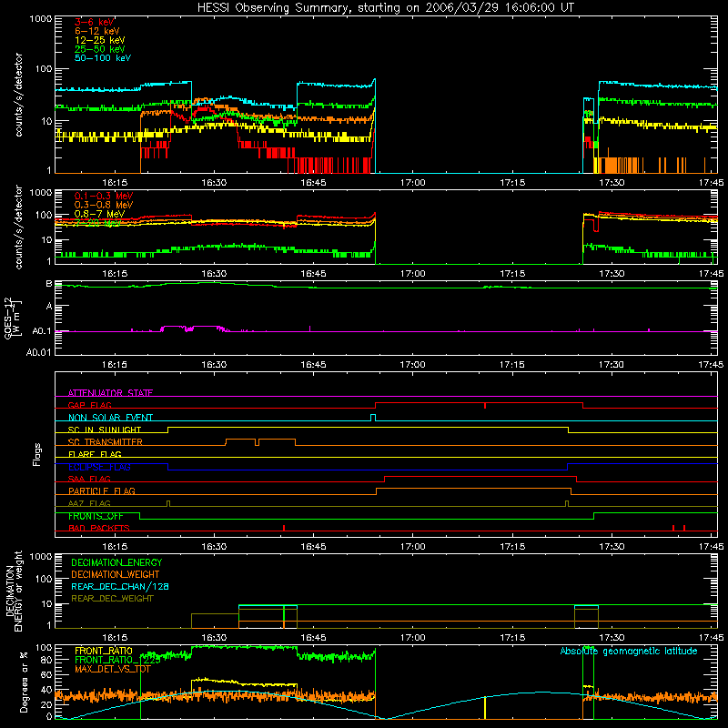Select the BAD_PACKETS flag label
Image resolution: width=728 pixels, height=728 pixels.
(99, 528)
